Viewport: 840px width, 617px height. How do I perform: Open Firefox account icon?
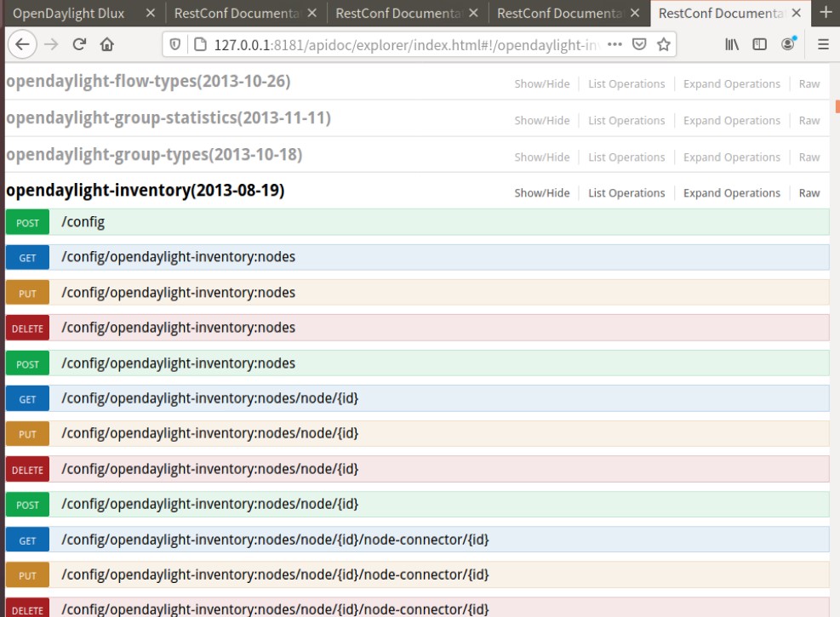click(788, 44)
